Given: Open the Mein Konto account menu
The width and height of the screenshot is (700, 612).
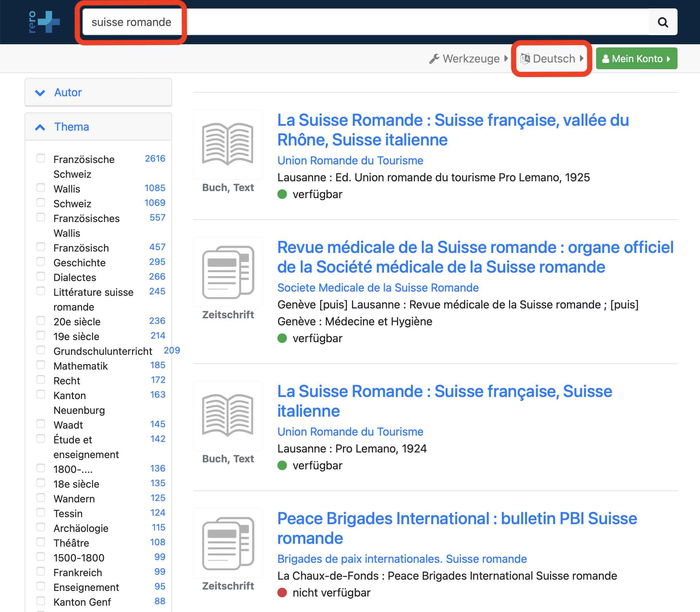Looking at the screenshot, I should [x=636, y=58].
